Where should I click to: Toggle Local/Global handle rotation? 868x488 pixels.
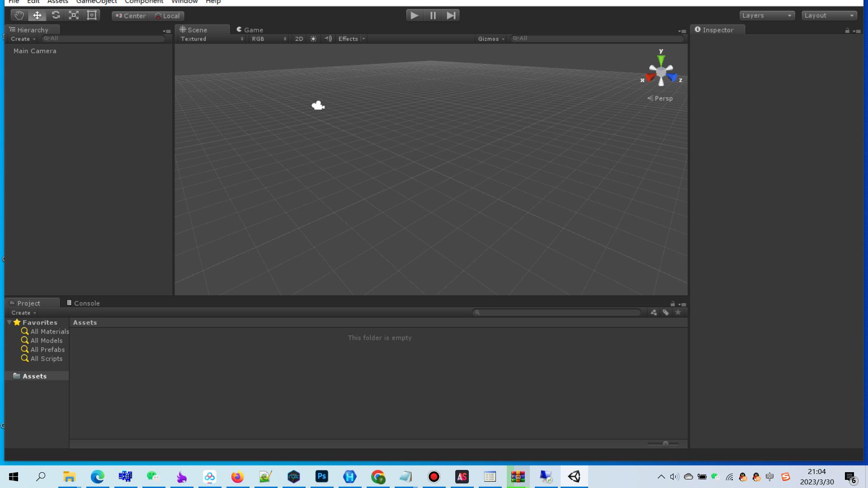167,16
